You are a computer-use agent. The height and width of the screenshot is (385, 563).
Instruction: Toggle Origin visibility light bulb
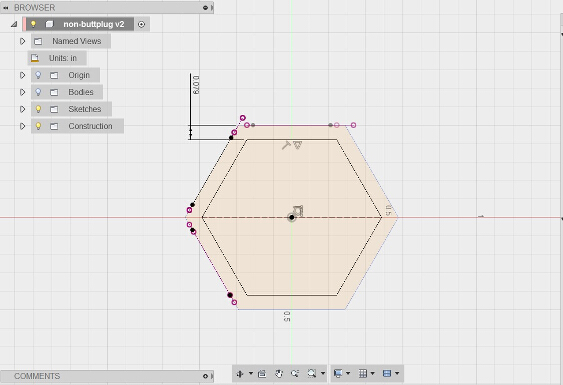point(38,75)
